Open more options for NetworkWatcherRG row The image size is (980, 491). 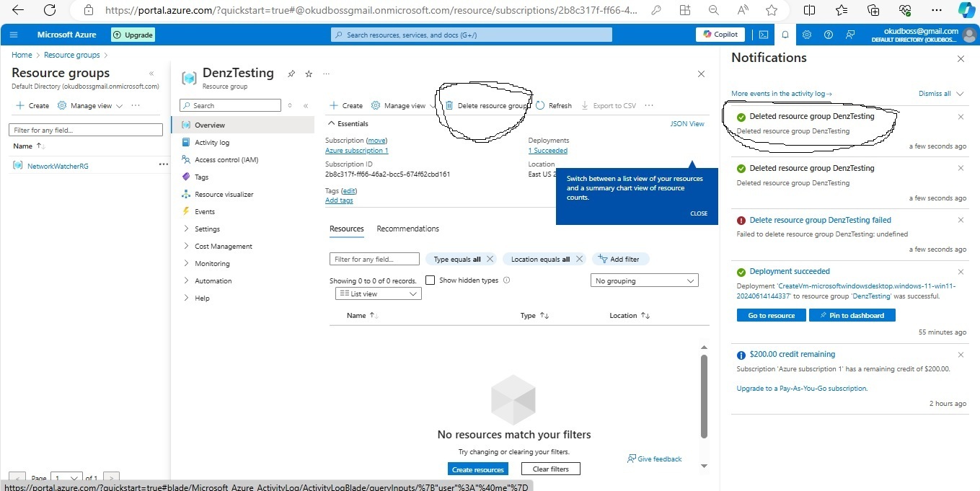[164, 164]
